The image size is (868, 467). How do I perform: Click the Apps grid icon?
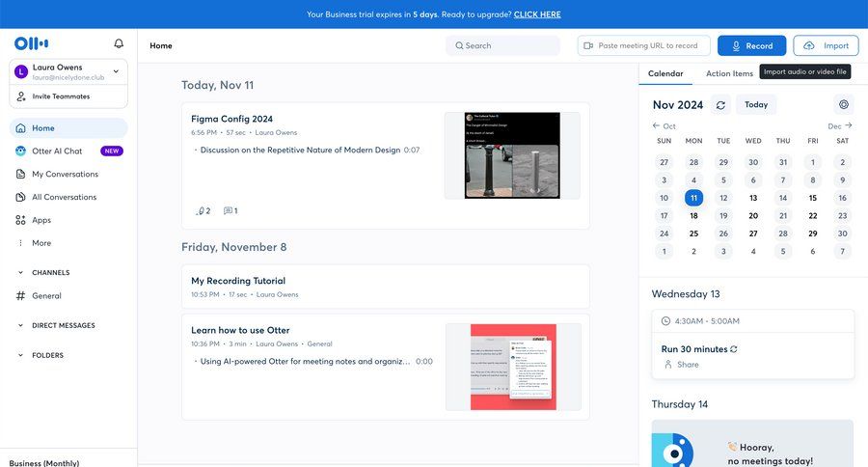(20, 220)
